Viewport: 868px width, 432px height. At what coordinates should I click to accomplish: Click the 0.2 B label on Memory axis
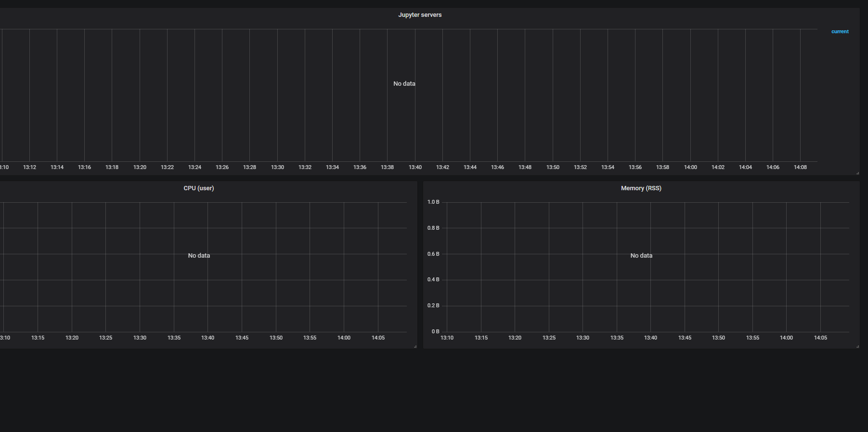(433, 306)
